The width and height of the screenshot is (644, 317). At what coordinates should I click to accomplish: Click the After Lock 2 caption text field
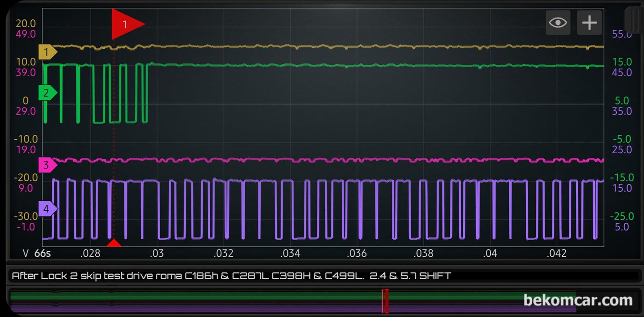pos(324,276)
